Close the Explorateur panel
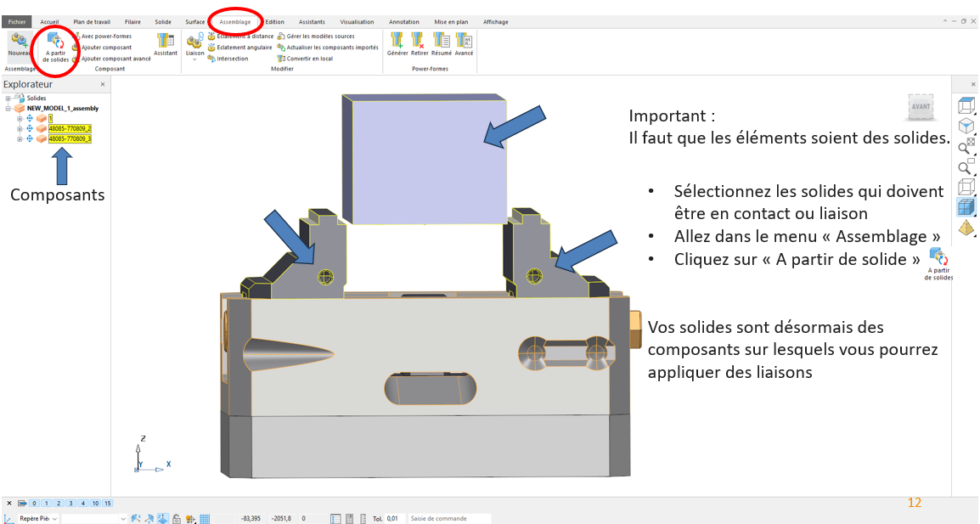 (x=103, y=84)
